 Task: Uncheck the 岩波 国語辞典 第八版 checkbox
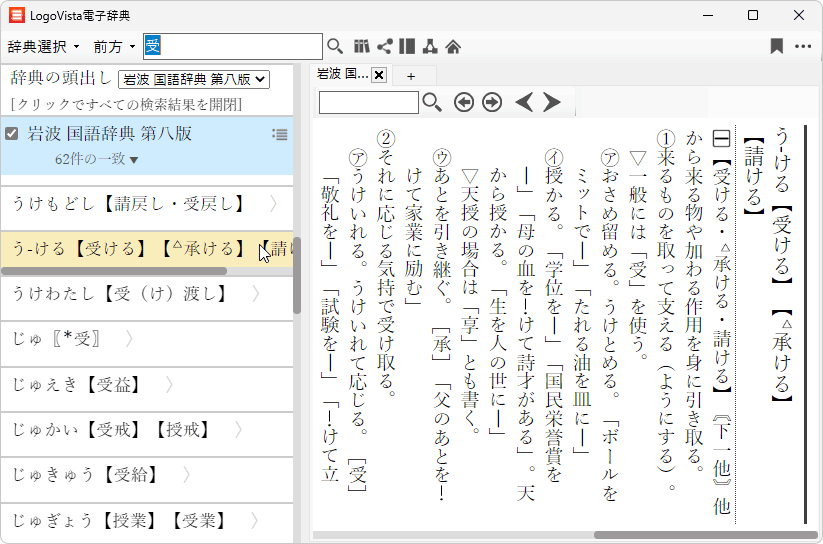tap(12, 133)
